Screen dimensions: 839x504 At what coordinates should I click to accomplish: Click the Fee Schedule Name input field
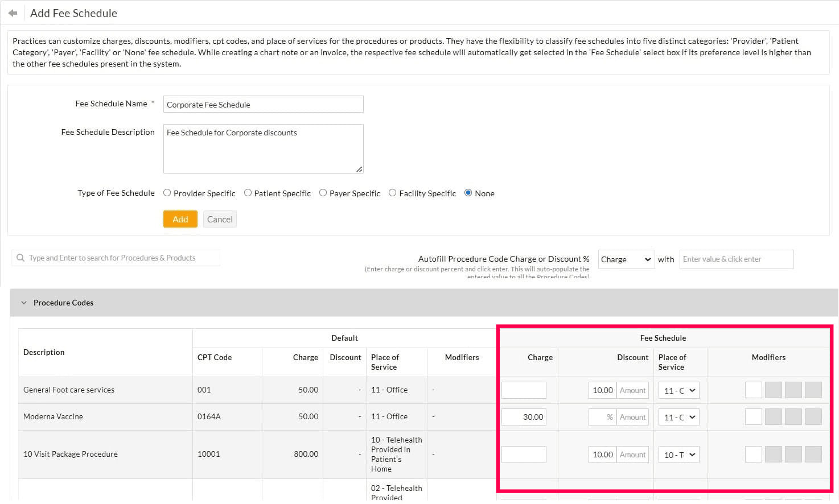263,104
